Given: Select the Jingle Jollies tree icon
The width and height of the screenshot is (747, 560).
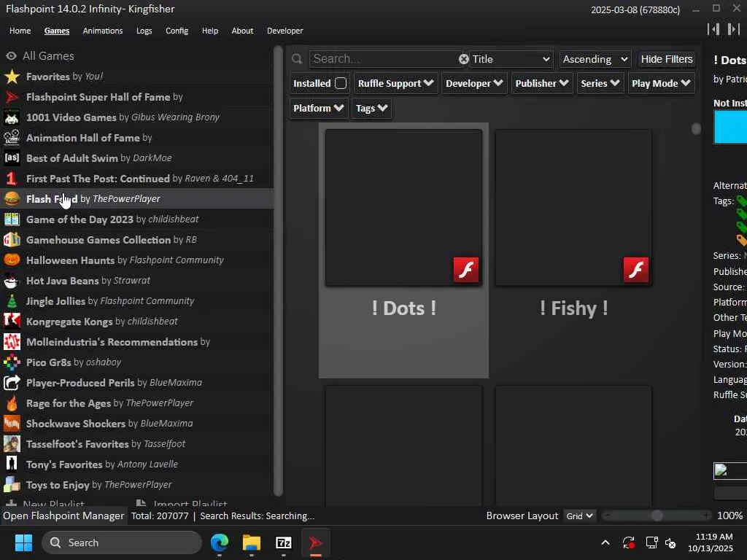Looking at the screenshot, I should pyautogui.click(x=12, y=301).
